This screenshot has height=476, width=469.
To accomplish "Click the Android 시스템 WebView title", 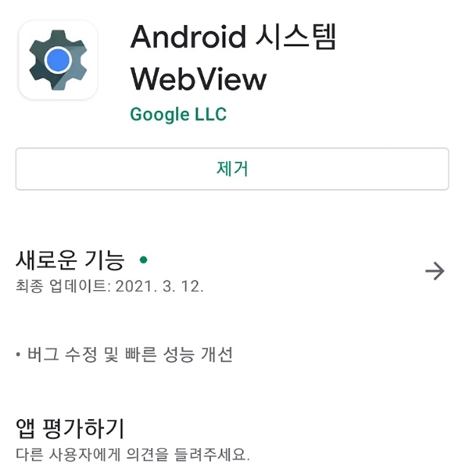I will [x=234, y=58].
